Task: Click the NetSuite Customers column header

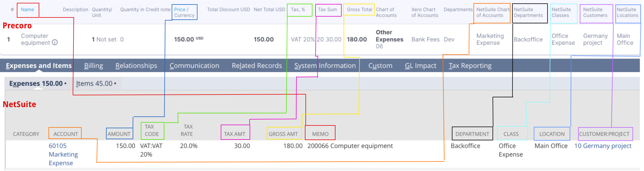Action: click(595, 12)
